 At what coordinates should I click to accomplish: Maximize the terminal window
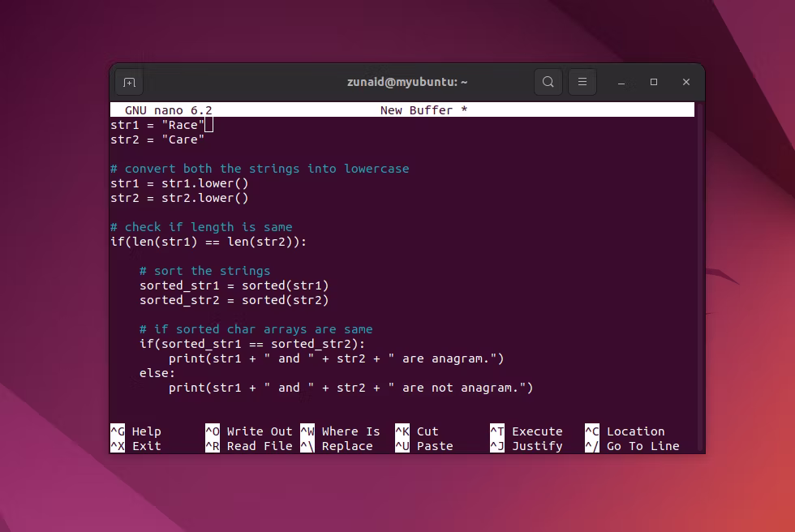(x=654, y=82)
